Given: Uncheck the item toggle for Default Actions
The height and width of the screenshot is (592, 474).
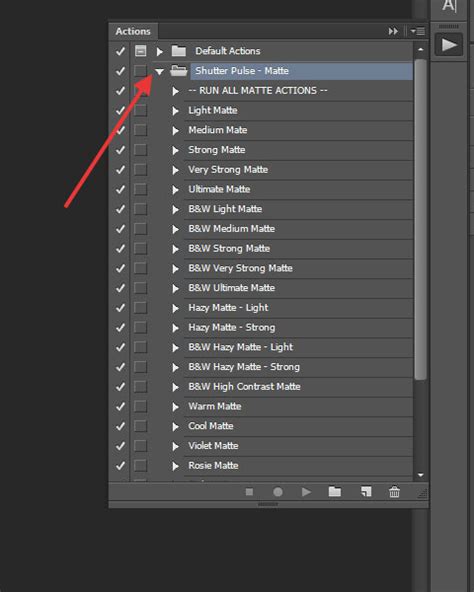Looking at the screenshot, I should [x=120, y=51].
